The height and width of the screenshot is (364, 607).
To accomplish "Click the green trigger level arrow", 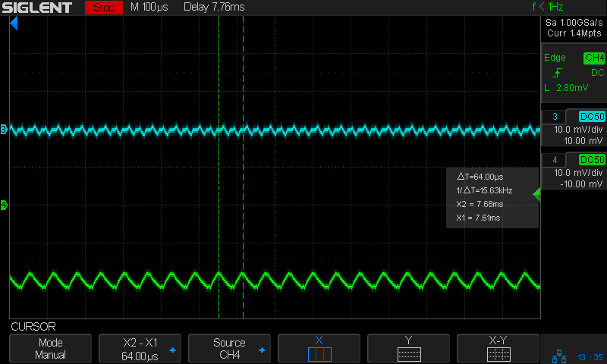I will pos(536,195).
